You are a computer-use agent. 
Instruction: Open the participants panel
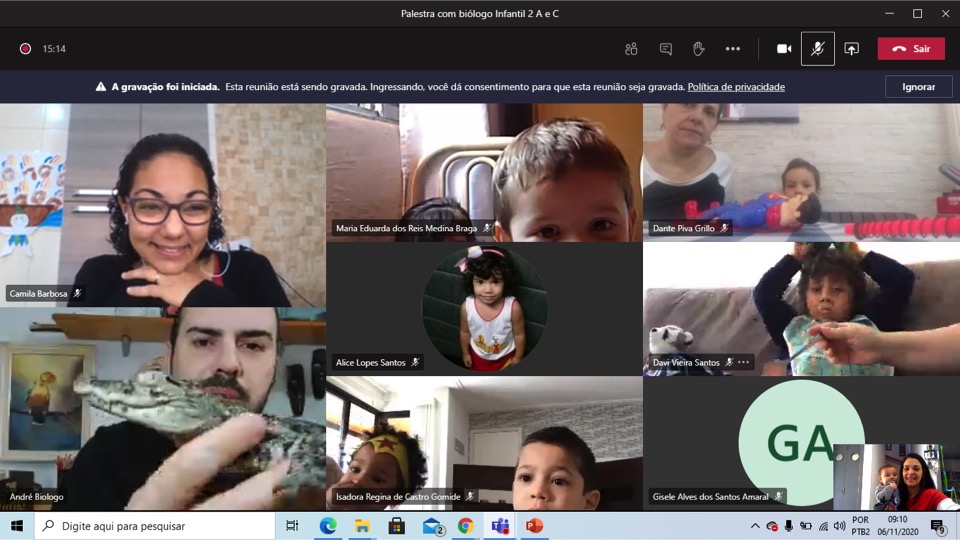tap(631, 49)
